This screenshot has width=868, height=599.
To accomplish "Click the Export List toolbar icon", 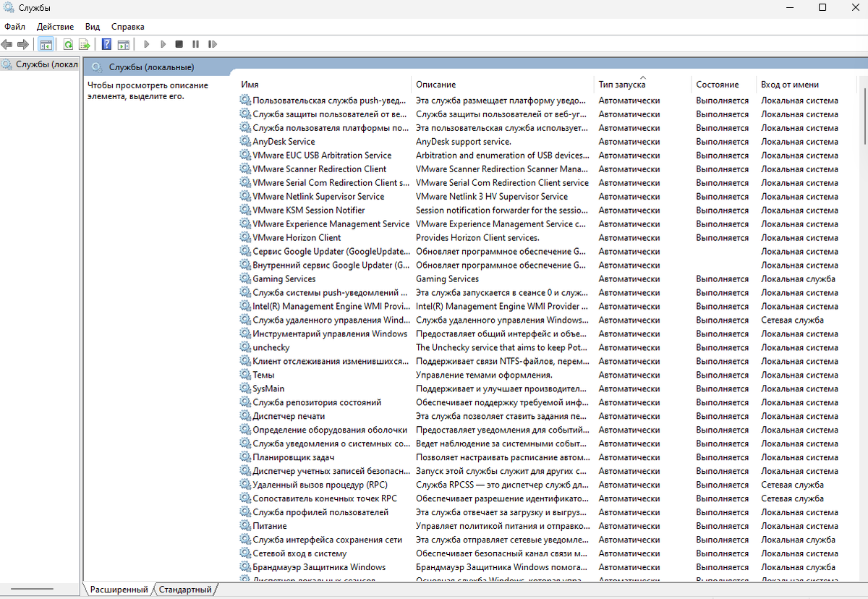I will (85, 44).
